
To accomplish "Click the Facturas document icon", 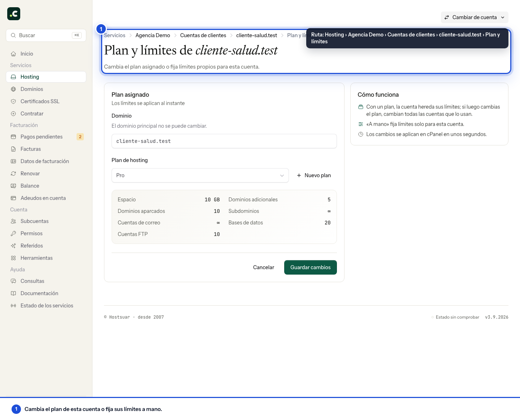I will (13, 149).
